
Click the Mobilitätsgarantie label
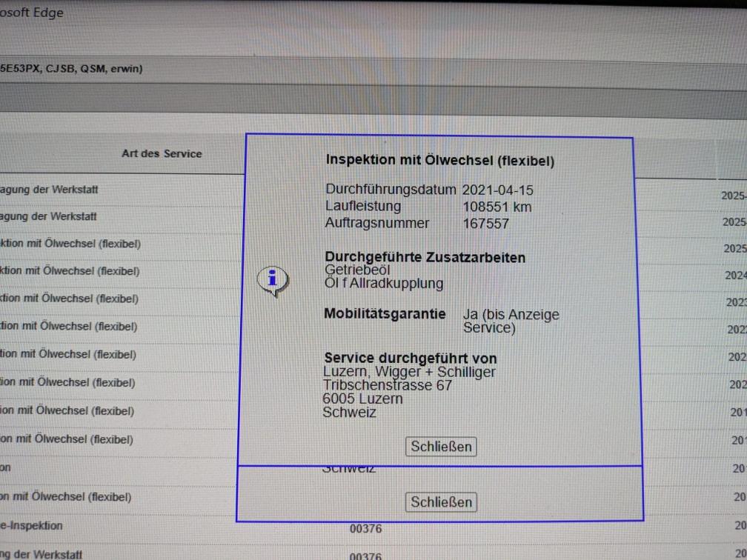(x=385, y=314)
